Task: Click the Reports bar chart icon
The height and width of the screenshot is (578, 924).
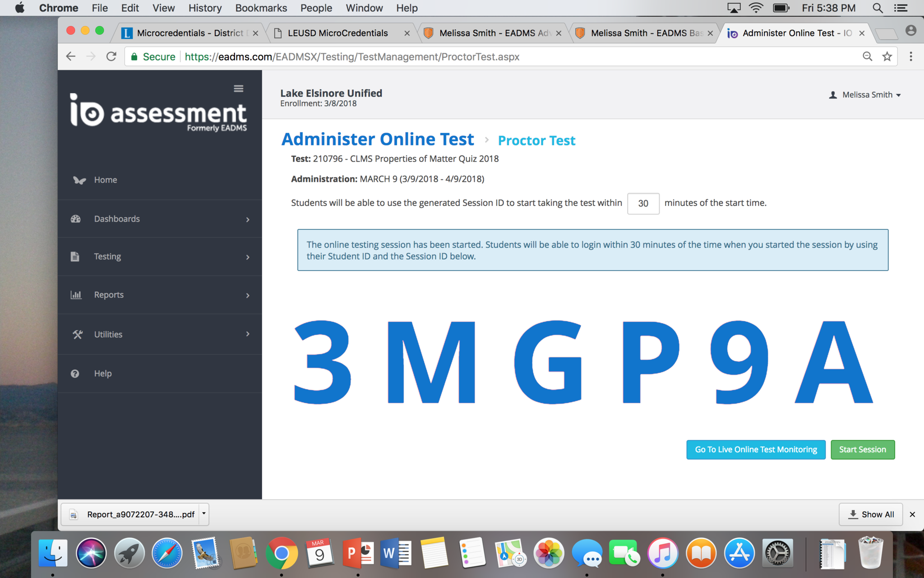Action: 76,295
